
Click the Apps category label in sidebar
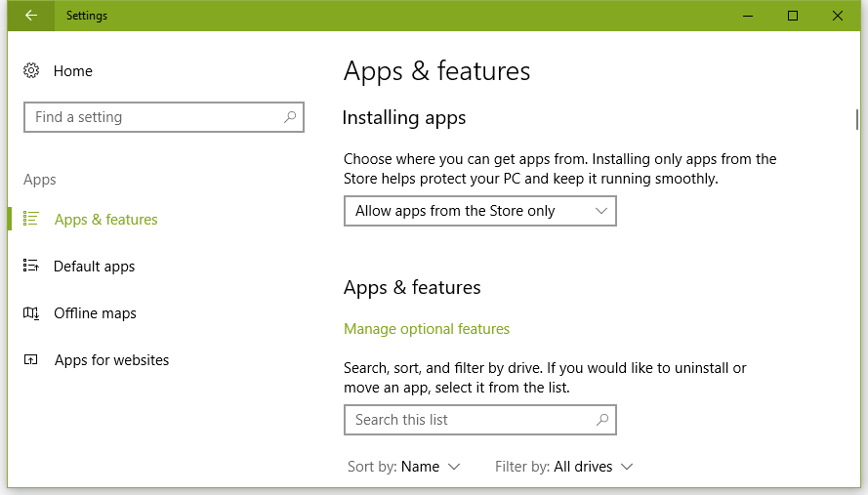click(40, 180)
